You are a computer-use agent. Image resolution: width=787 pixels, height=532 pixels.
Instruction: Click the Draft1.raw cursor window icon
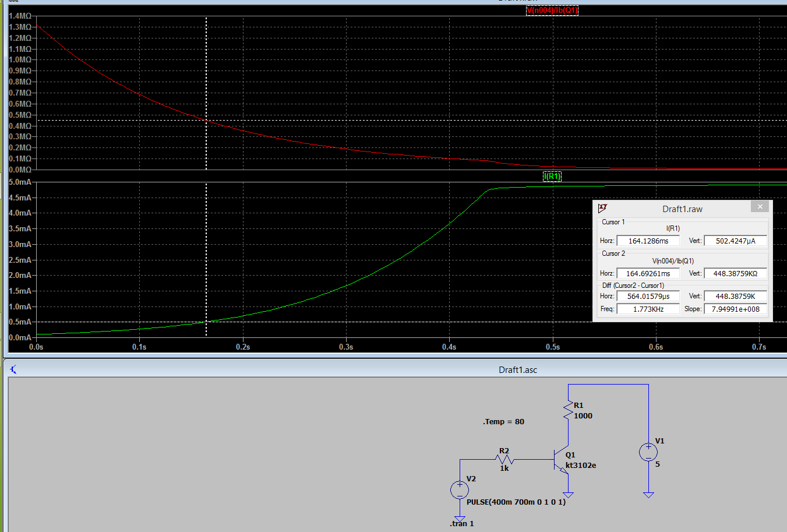pyautogui.click(x=603, y=207)
